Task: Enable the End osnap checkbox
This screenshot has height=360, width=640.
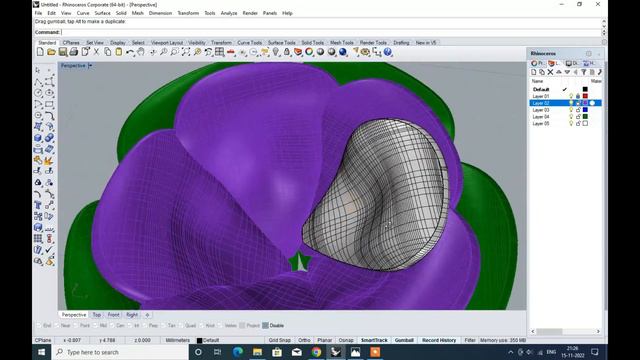Action: point(40,325)
